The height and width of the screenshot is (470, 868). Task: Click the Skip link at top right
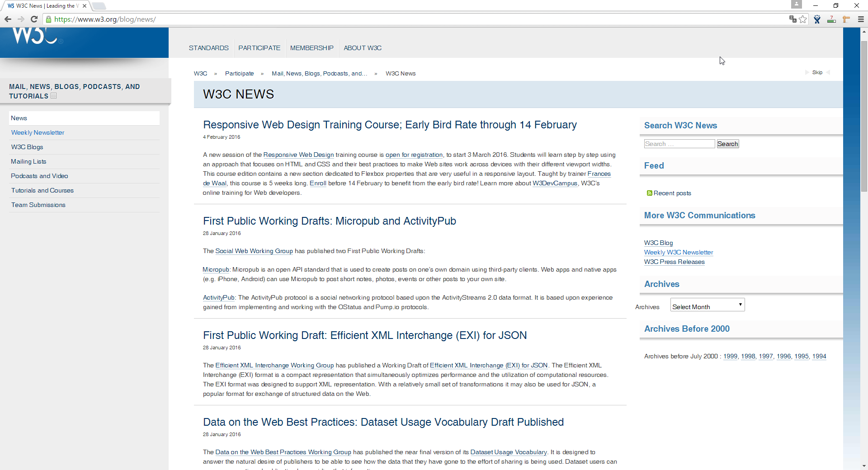point(817,72)
